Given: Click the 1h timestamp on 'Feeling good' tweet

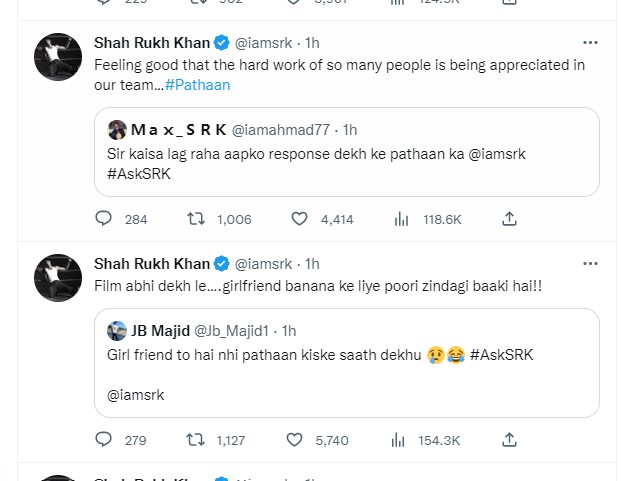Looking at the screenshot, I should [312, 43].
